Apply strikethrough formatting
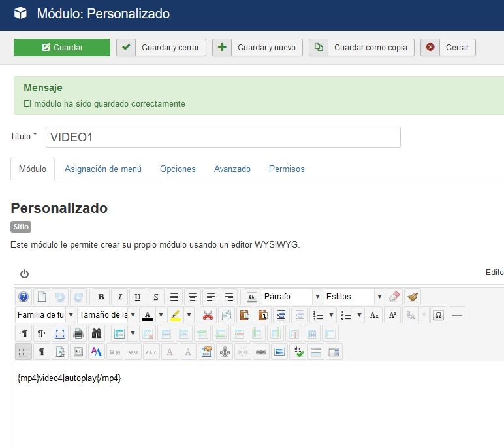Viewport: 504px width, 447px height. coord(156,297)
